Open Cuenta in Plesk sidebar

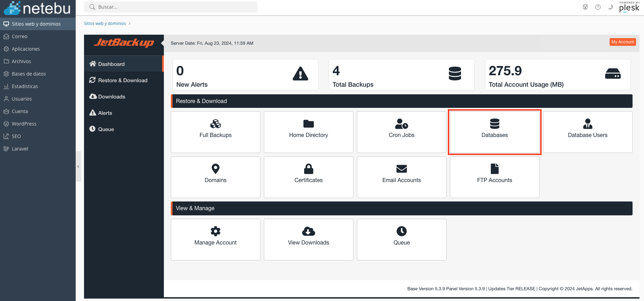[38, 111]
